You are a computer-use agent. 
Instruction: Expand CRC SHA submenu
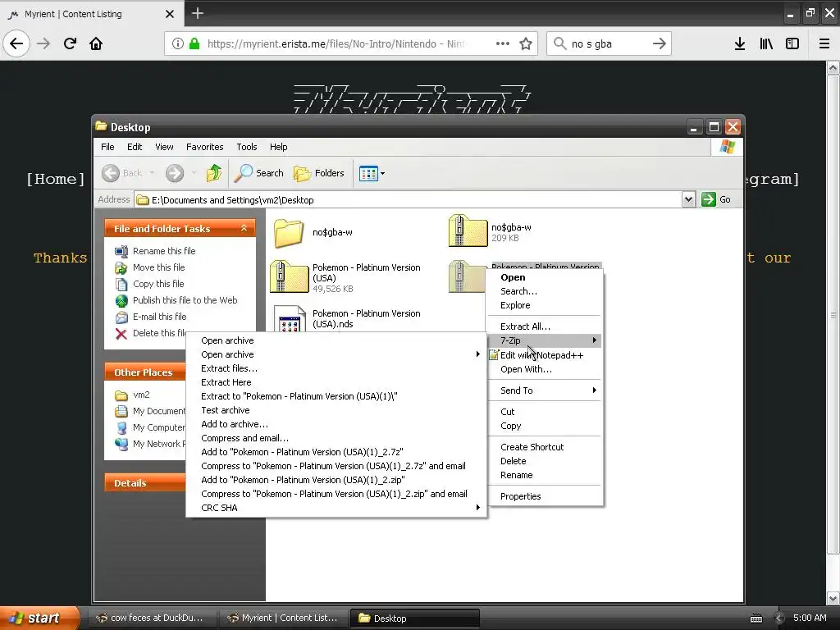coord(336,508)
